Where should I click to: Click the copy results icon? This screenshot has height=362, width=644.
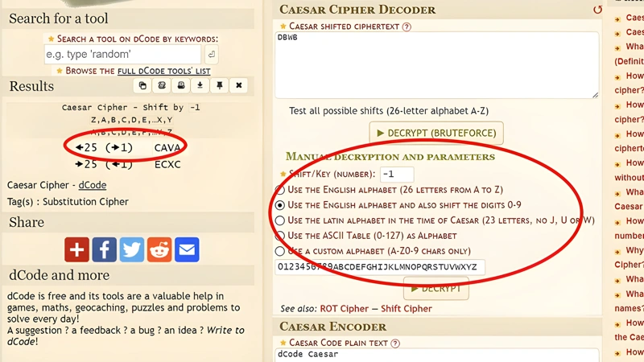142,85
